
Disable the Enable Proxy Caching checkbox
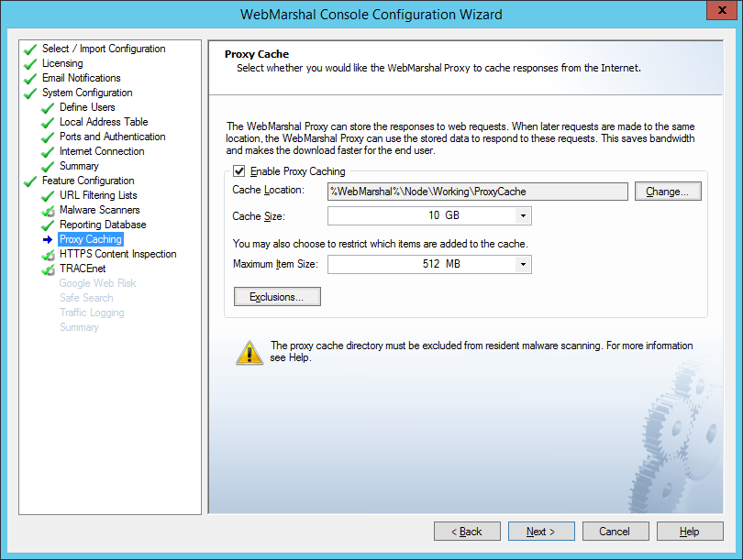pos(240,171)
